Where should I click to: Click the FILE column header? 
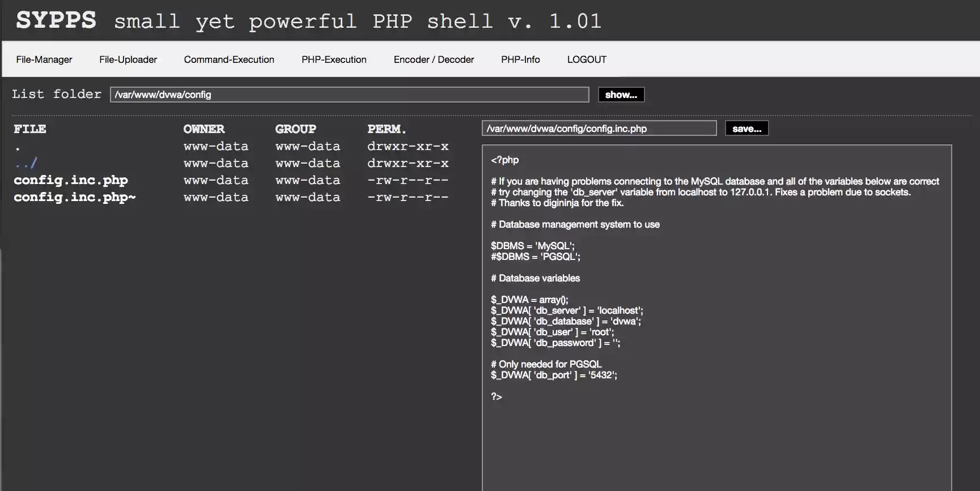[x=30, y=129]
